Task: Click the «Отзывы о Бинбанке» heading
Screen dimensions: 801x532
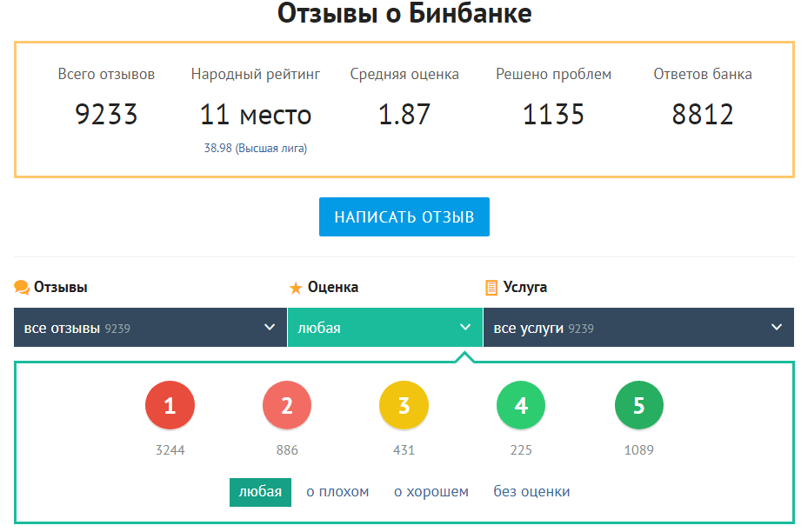Action: point(404,13)
